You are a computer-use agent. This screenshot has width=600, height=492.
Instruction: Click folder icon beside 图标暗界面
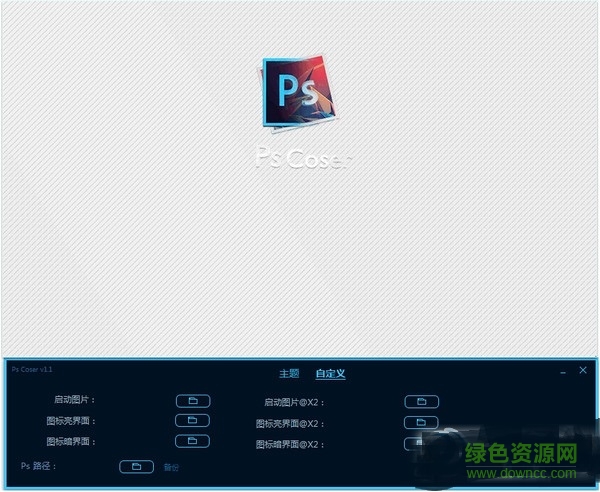192,441
